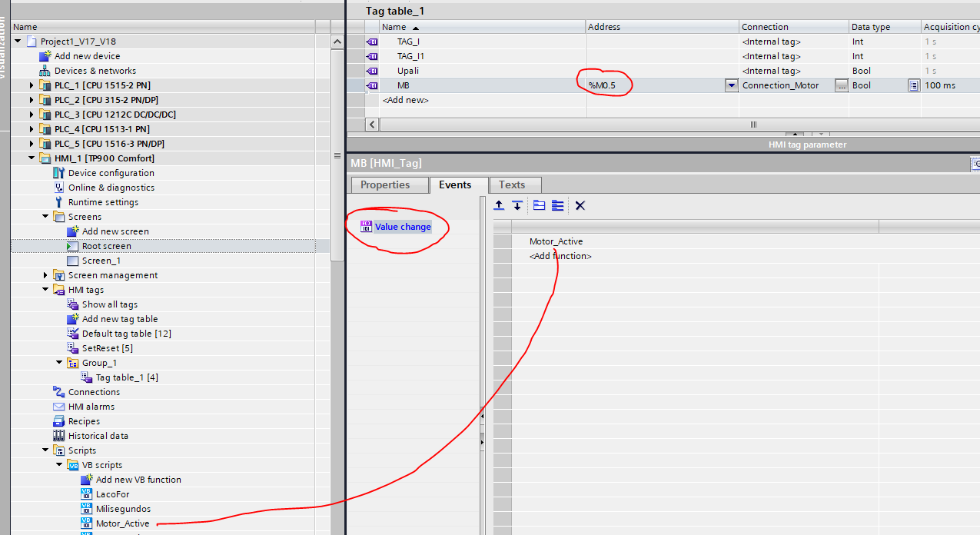
Task: Delete the selected function with the X icon
Action: point(580,205)
